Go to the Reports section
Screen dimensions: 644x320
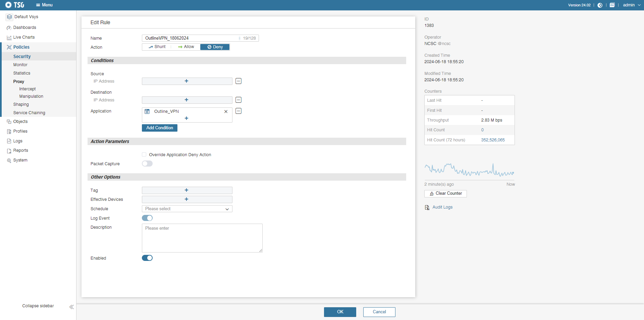pyautogui.click(x=20, y=150)
